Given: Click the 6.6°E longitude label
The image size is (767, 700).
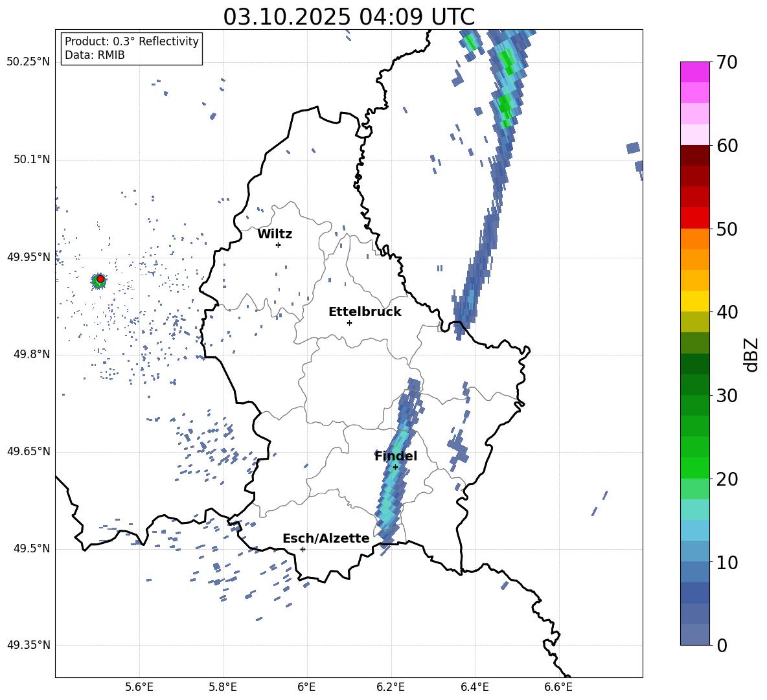Looking at the screenshot, I should pyautogui.click(x=558, y=687).
